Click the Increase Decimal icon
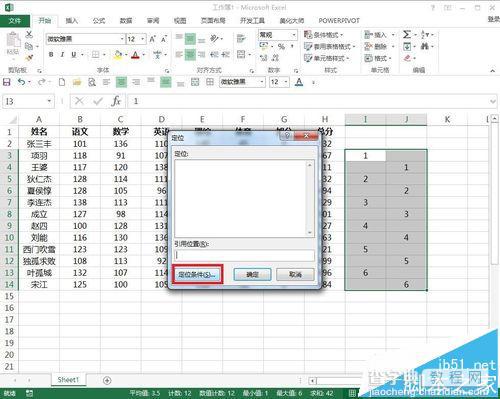500x399 pixels. (x=264, y=58)
